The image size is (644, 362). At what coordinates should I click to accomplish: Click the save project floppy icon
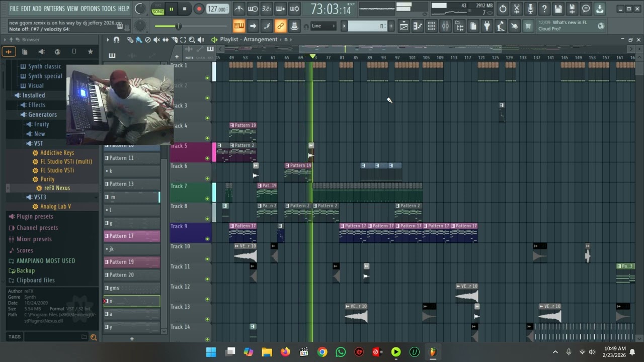pos(558,9)
